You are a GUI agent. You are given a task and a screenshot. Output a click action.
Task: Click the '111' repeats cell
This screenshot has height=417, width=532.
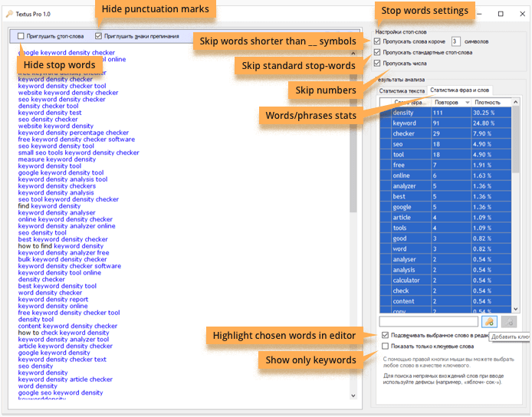(x=452, y=113)
